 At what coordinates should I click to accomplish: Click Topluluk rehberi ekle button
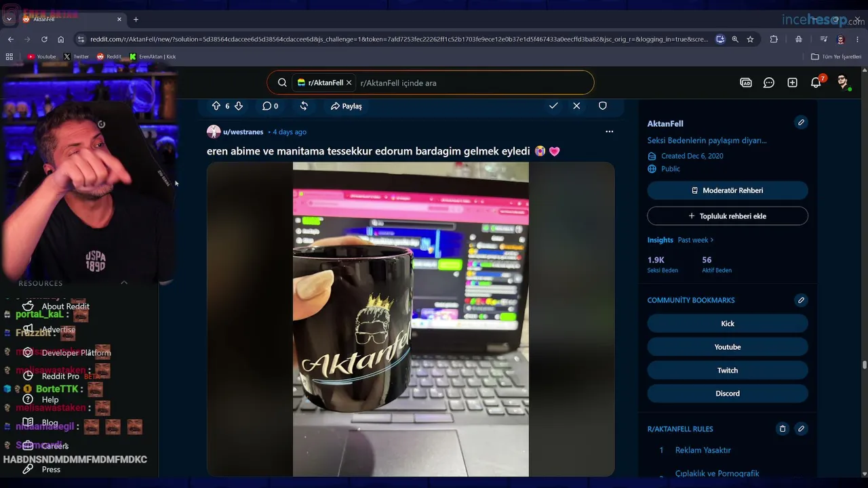(728, 216)
